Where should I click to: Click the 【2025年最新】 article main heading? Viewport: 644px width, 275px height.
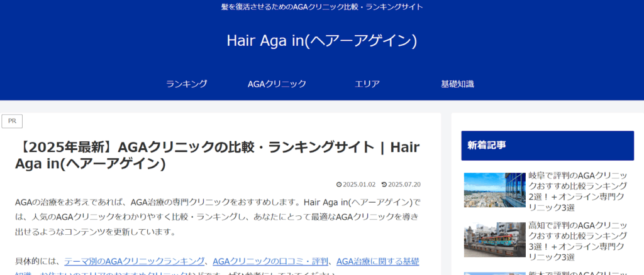tap(217, 155)
